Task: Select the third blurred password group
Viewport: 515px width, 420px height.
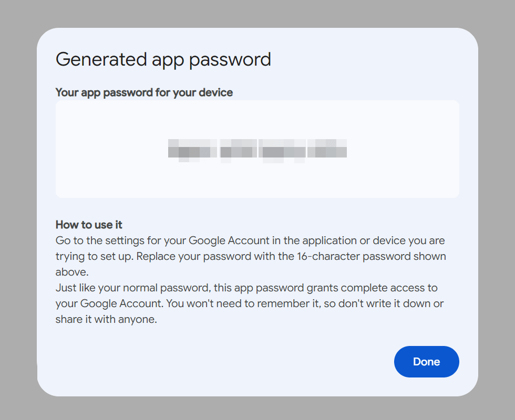Action: click(x=283, y=150)
